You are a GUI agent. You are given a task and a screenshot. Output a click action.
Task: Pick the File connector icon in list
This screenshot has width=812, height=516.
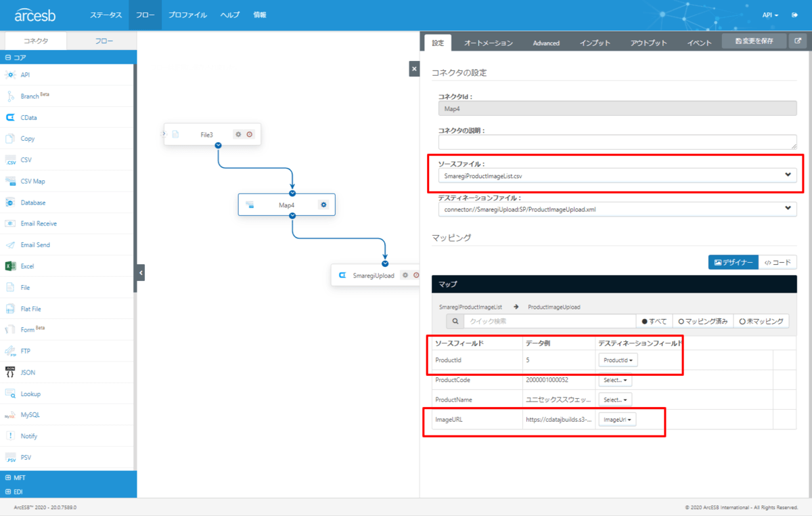pos(10,287)
